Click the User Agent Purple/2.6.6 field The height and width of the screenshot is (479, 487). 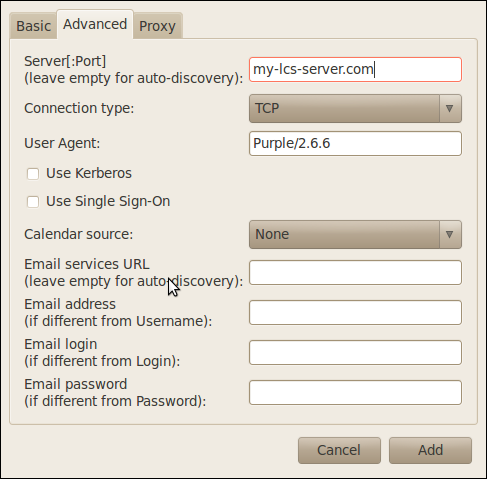(355, 143)
